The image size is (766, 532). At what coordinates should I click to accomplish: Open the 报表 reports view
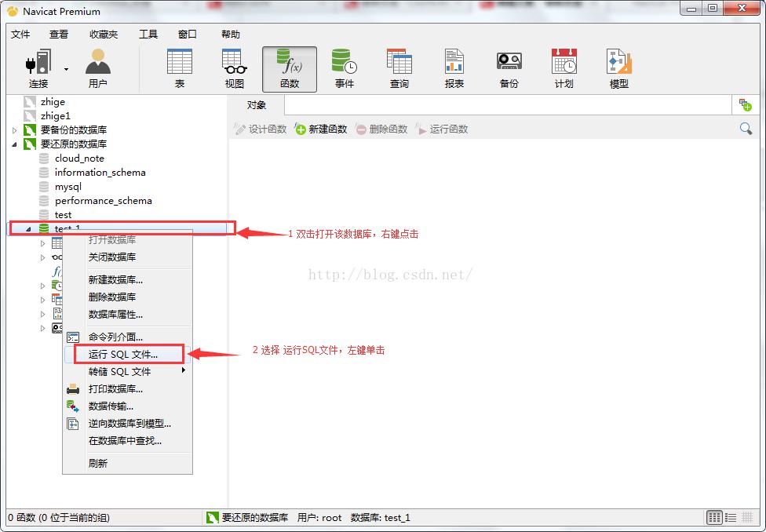click(x=454, y=68)
